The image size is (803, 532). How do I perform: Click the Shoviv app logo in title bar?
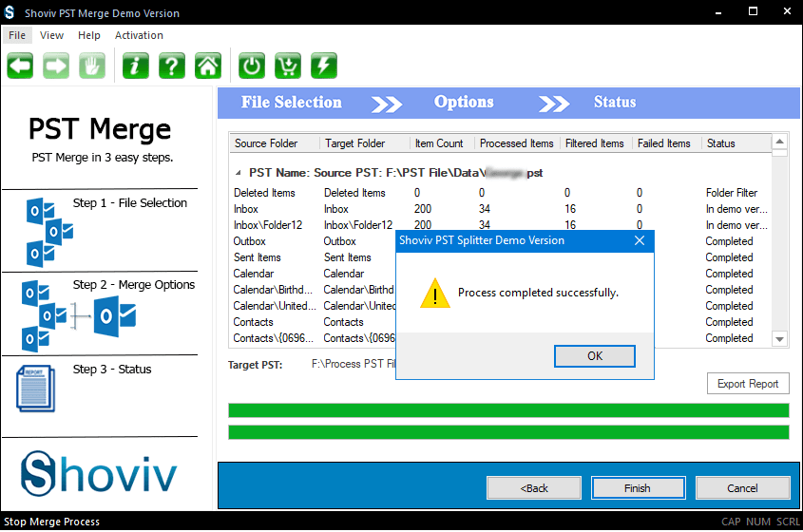(10, 12)
